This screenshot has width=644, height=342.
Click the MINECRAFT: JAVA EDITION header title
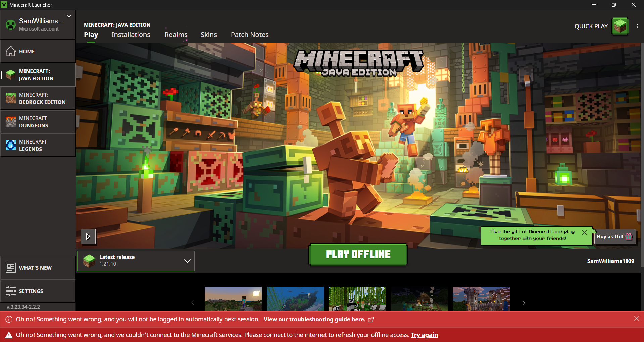pos(117,25)
